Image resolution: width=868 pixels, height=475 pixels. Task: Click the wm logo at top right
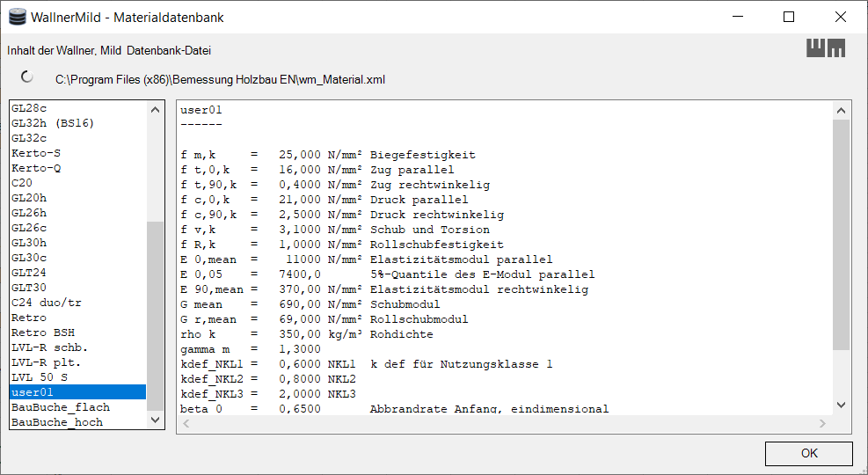[x=826, y=48]
